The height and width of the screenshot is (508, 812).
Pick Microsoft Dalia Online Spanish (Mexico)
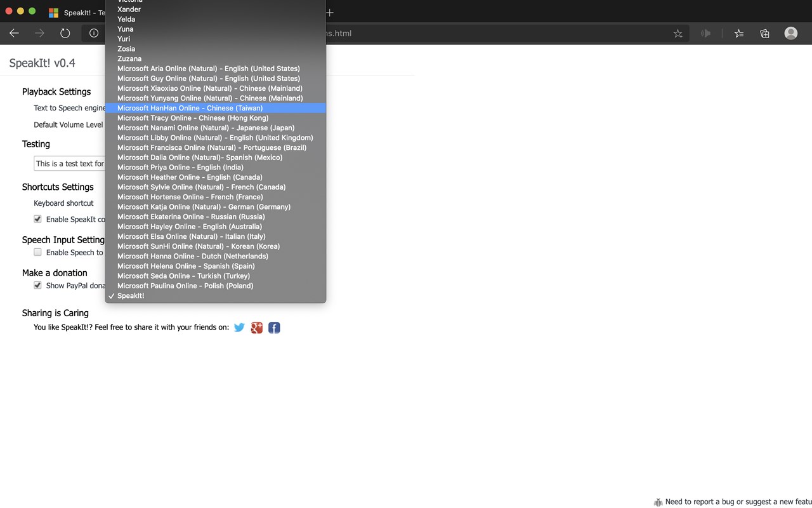coord(216,157)
